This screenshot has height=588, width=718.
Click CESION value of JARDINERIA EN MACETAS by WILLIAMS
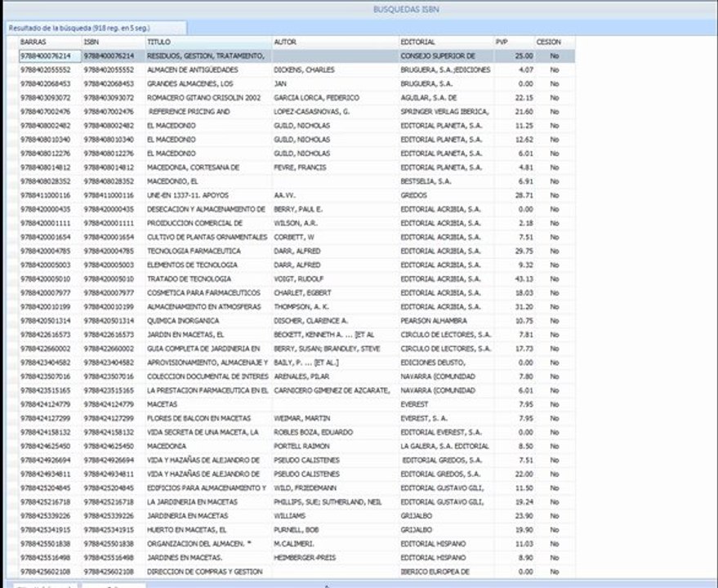(555, 515)
